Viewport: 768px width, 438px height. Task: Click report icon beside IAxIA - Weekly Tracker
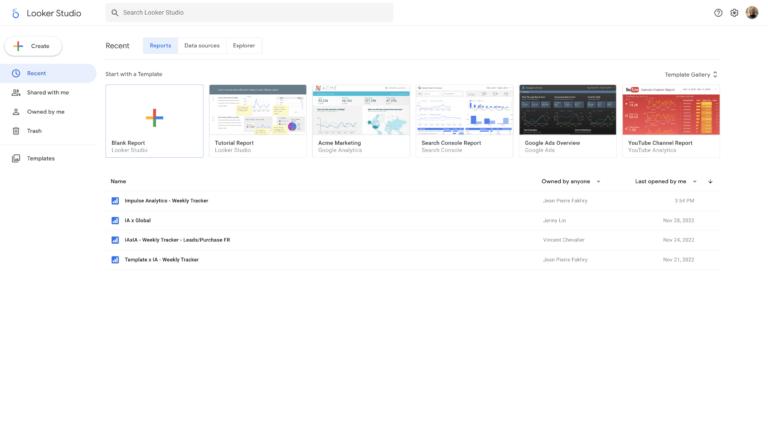click(x=115, y=240)
